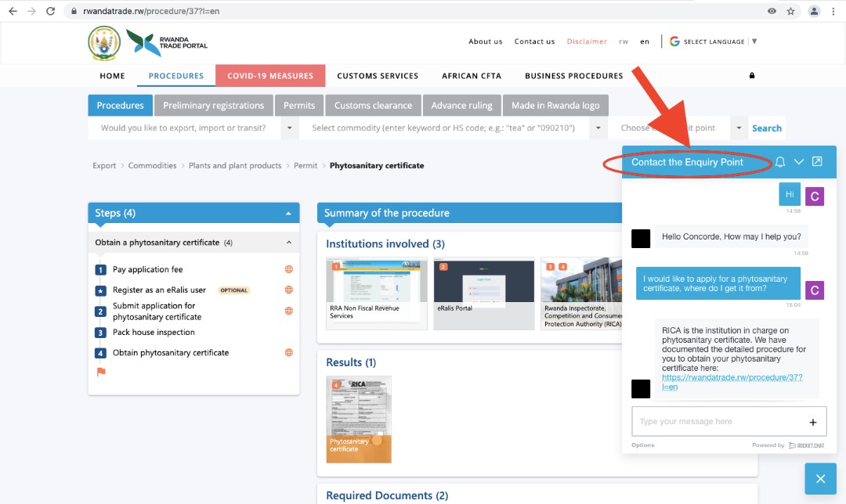Screen dimensions: 846x504
Task: Click globe icon beside Register as eRalis user
Action: click(288, 290)
